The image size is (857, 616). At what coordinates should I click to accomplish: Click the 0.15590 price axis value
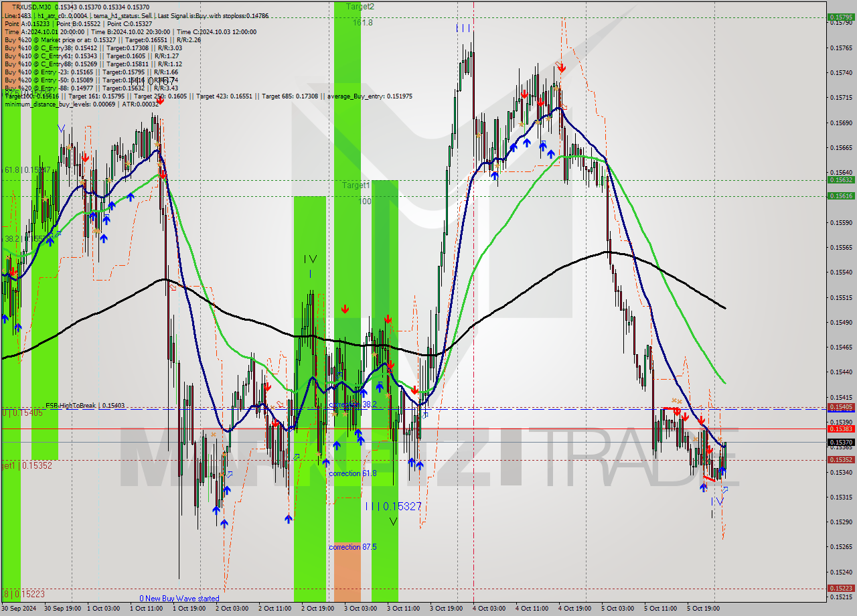point(841,222)
